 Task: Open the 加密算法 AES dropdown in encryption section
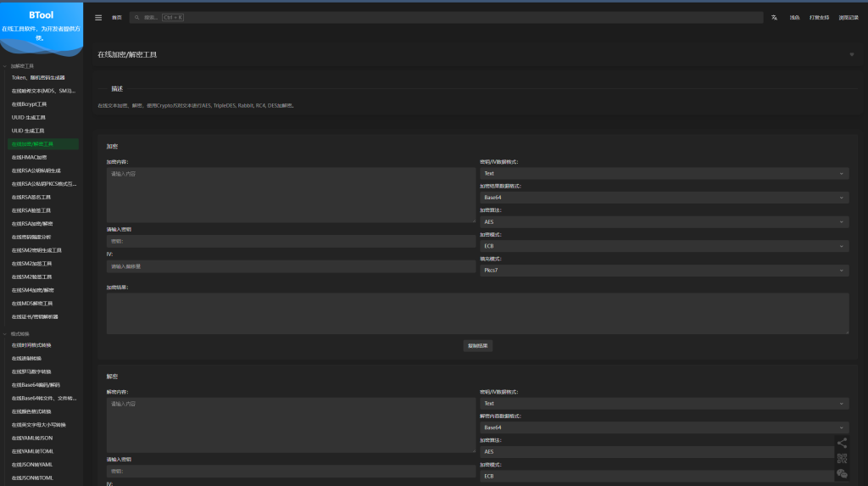(664, 222)
